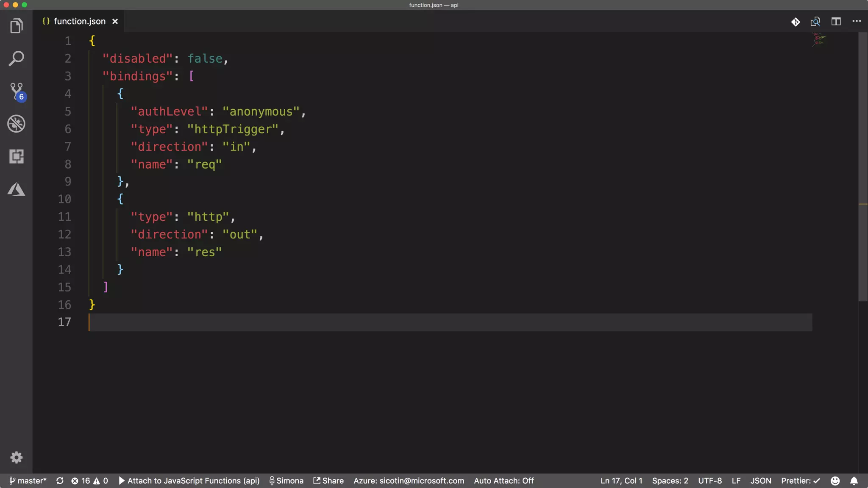Close the function.json tab
This screenshot has height=488, width=868.
[115, 21]
